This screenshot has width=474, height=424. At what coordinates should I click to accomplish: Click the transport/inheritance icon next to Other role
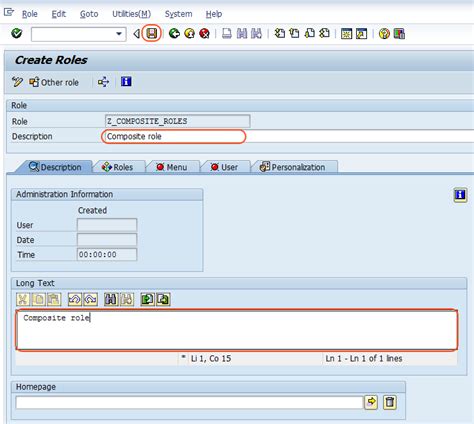click(103, 82)
